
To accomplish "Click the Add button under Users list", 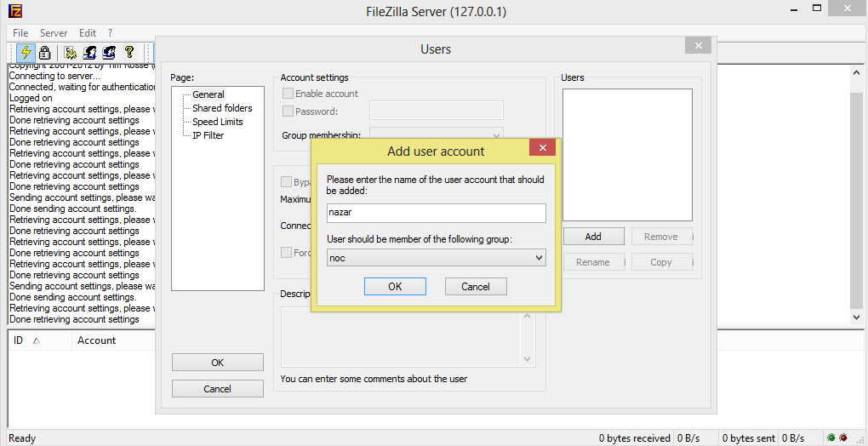I will (593, 237).
